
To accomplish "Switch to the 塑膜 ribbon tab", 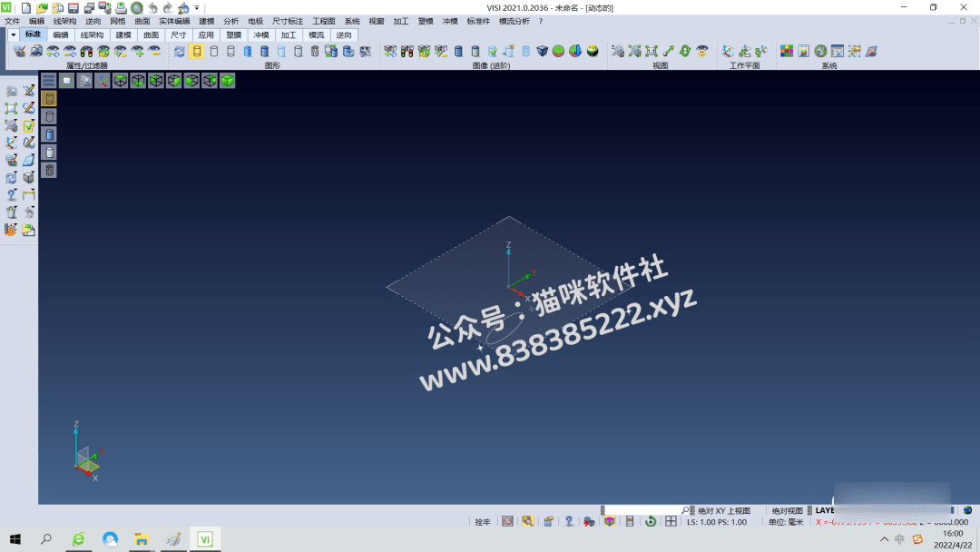I will [234, 35].
